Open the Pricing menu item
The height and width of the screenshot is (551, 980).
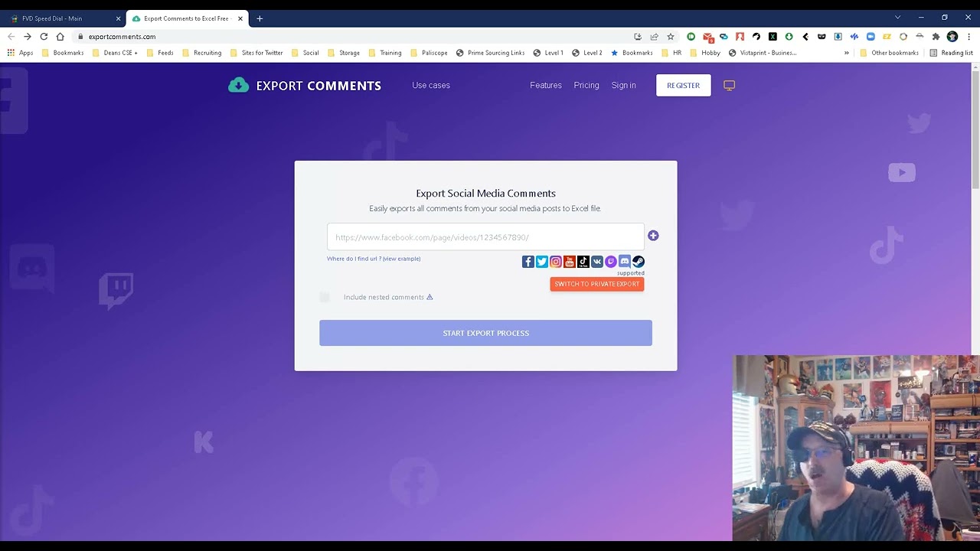coord(586,86)
